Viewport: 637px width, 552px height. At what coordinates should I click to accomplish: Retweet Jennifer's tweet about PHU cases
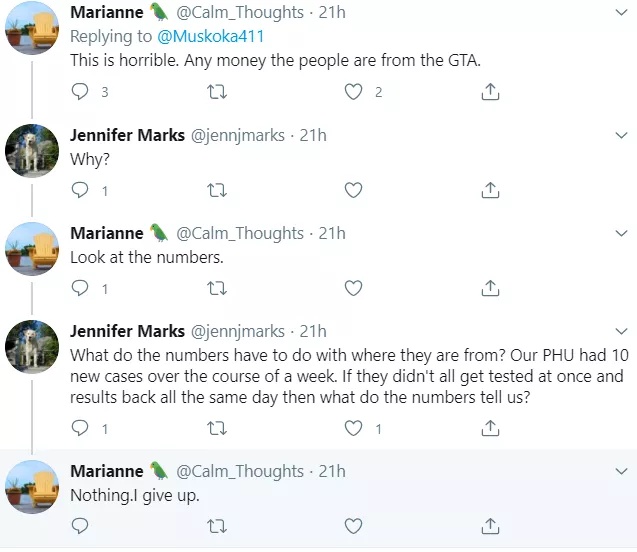tap(216, 428)
